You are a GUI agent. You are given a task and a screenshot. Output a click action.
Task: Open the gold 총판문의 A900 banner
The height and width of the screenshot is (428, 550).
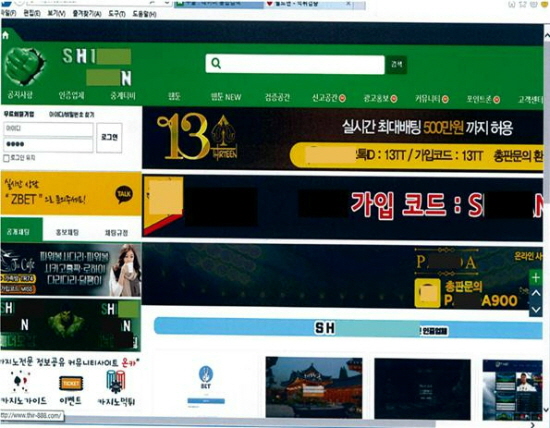click(x=342, y=276)
